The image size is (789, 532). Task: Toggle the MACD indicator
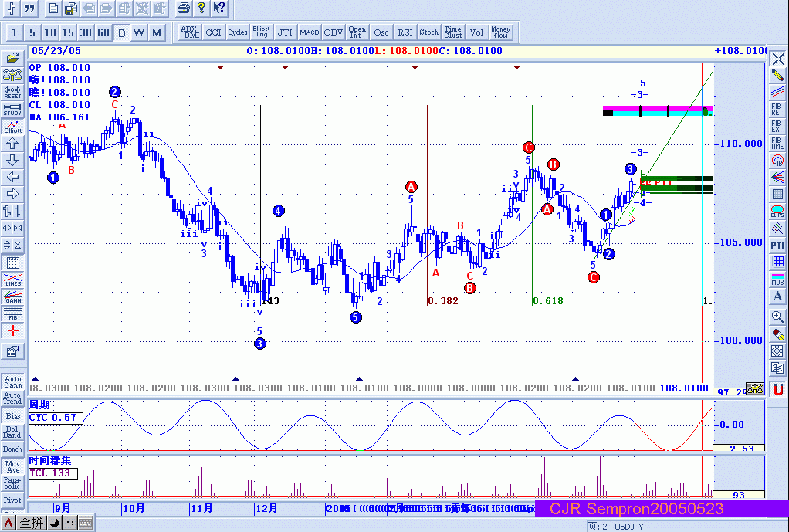pos(310,32)
